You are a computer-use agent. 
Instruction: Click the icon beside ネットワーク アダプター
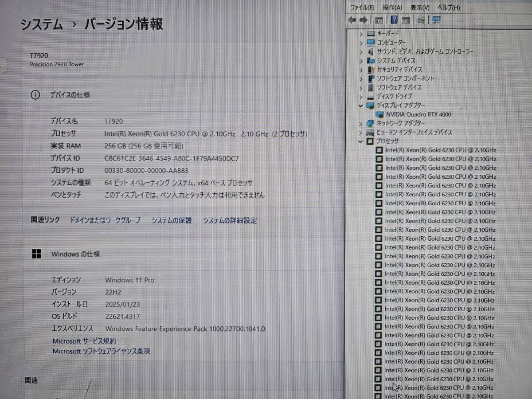click(x=371, y=123)
